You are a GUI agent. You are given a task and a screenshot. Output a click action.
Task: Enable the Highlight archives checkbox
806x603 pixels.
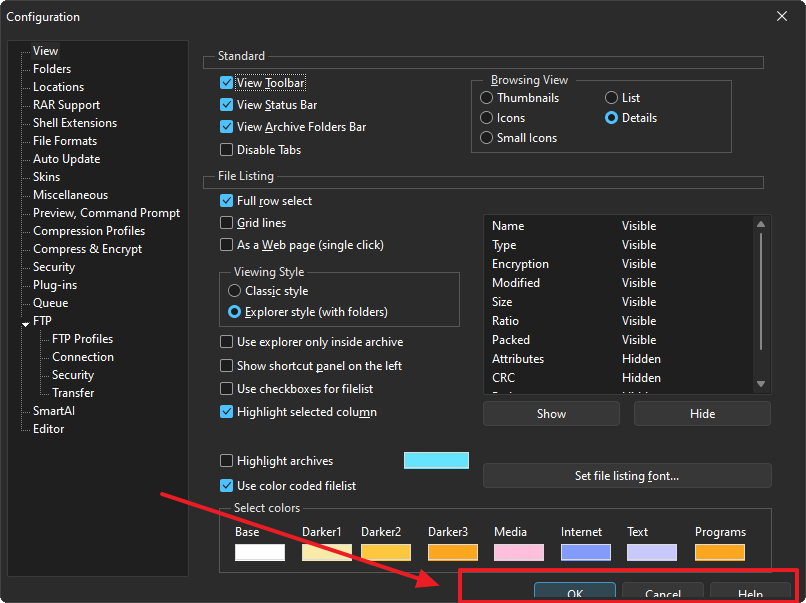[x=226, y=461]
